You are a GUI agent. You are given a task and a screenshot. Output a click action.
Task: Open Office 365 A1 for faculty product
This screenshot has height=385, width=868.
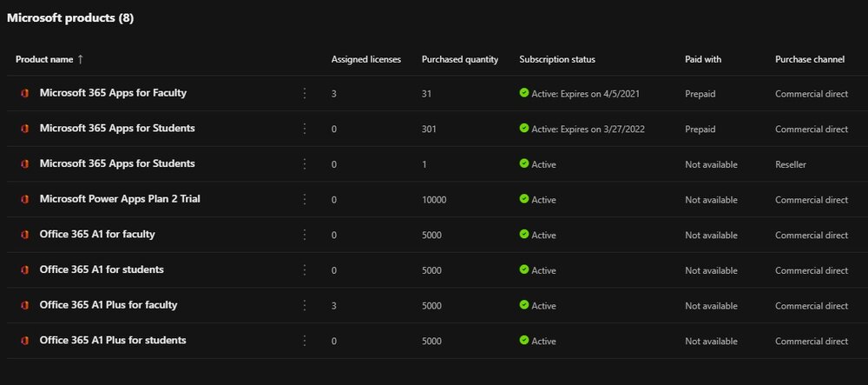pyautogui.click(x=97, y=235)
